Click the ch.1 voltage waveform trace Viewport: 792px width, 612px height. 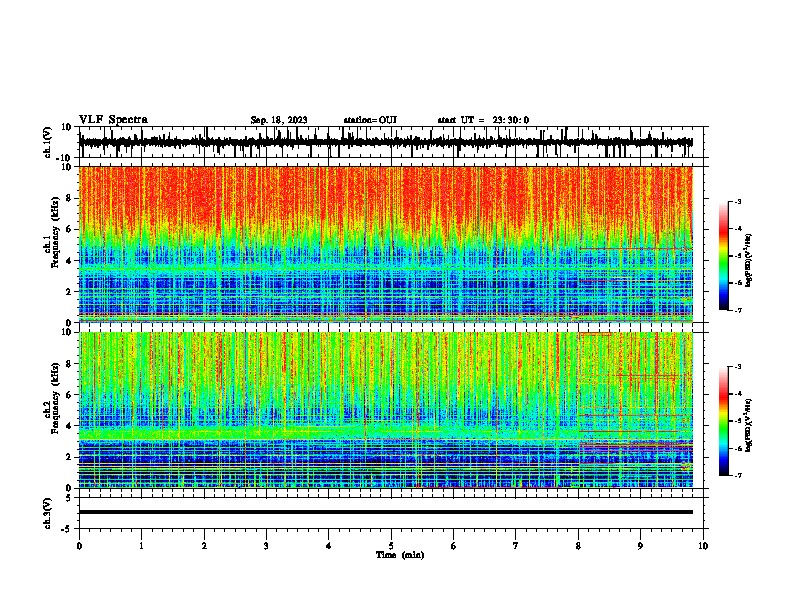386,142
